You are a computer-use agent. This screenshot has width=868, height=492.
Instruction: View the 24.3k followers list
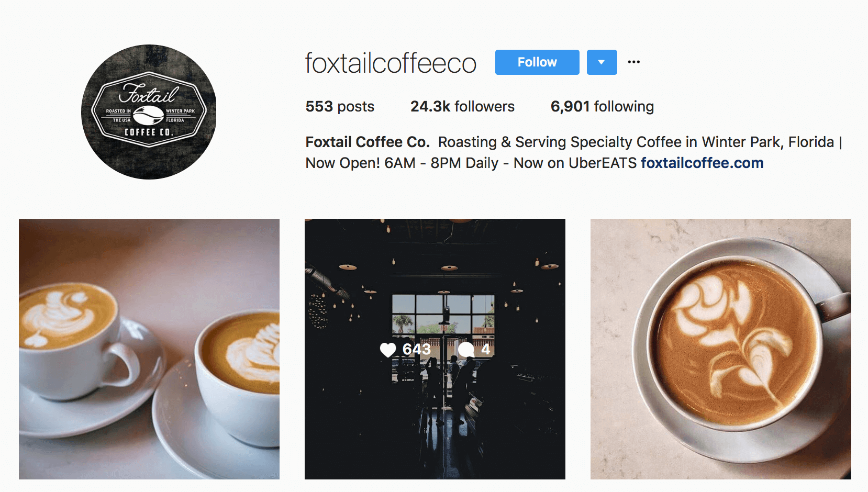coord(462,106)
